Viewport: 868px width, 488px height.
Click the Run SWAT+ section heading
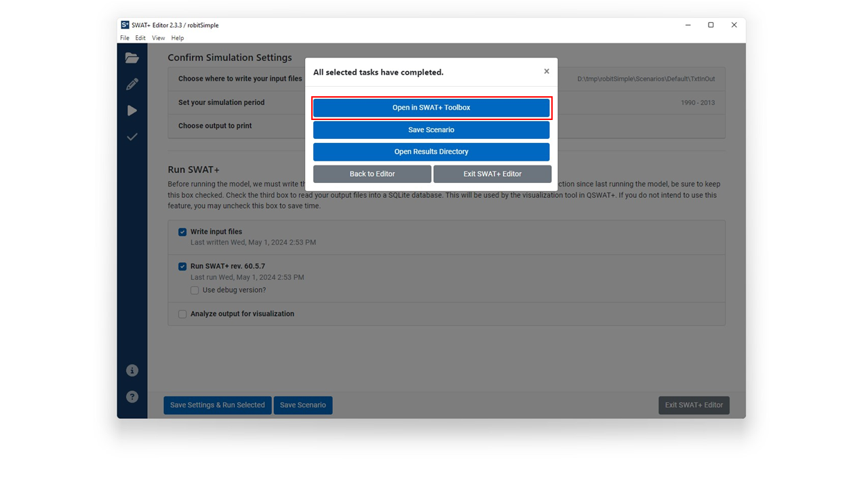[x=194, y=169]
